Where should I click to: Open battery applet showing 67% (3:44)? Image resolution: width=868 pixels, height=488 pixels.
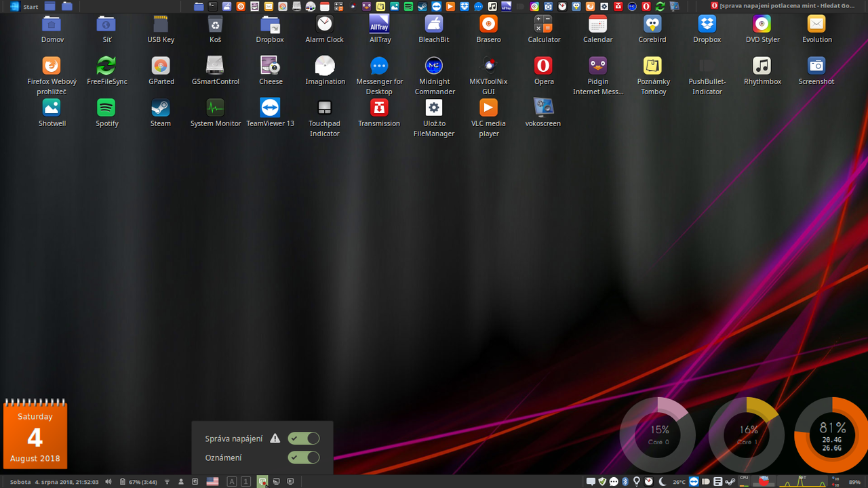coord(138,482)
